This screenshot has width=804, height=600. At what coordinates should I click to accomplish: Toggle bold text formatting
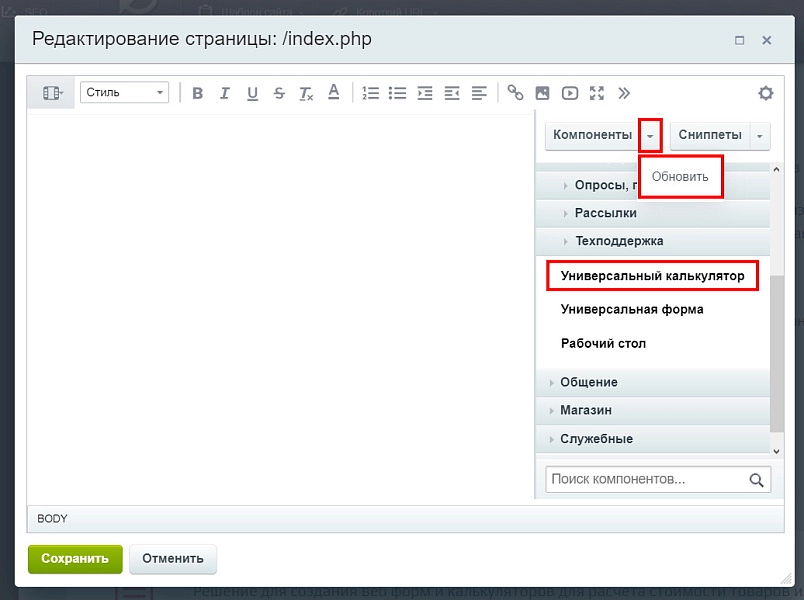click(x=197, y=93)
